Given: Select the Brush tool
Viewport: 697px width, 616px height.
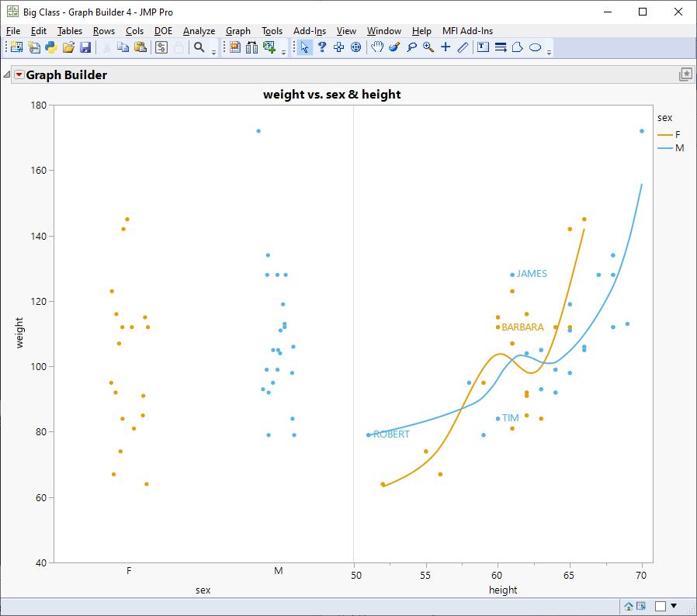Looking at the screenshot, I should pos(394,47).
